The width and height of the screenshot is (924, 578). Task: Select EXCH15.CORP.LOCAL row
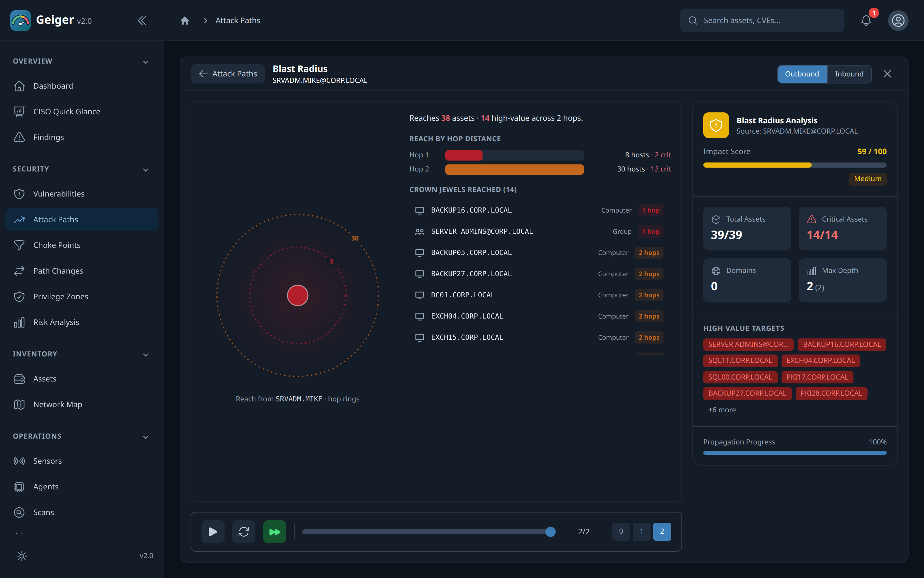pos(540,337)
